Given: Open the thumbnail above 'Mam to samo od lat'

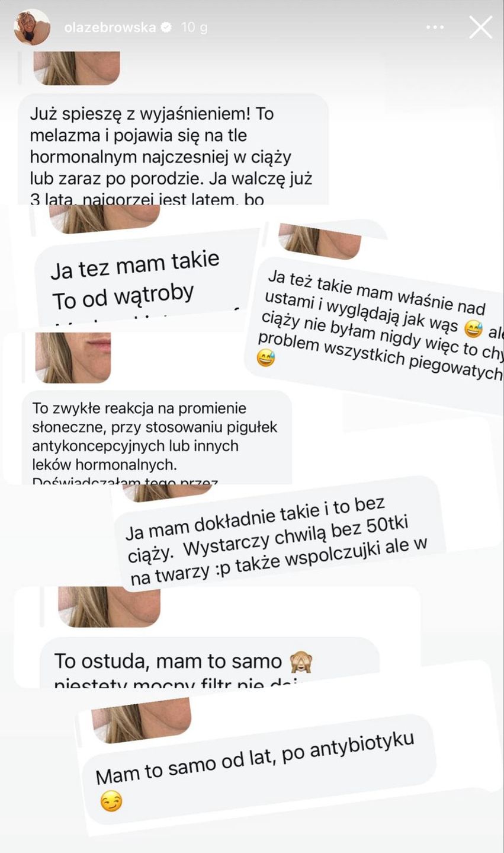Looking at the screenshot, I should point(143,723).
